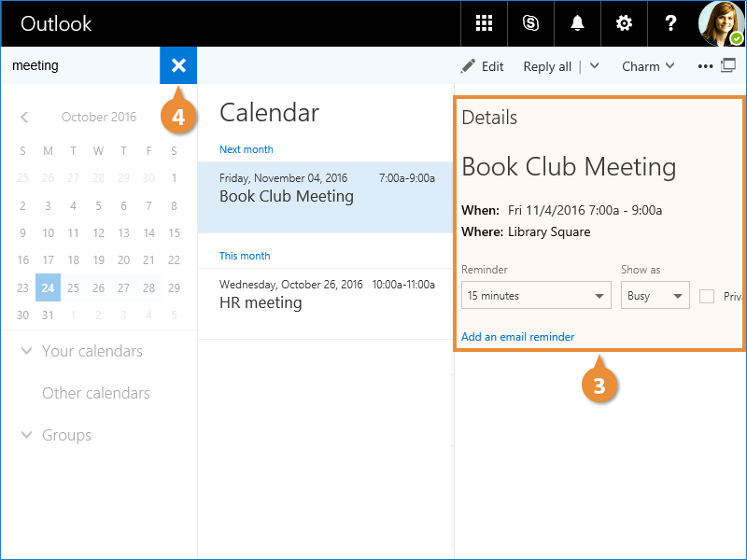The height and width of the screenshot is (560, 747).
Task: Expand the Charm dropdown menu
Action: (x=647, y=66)
